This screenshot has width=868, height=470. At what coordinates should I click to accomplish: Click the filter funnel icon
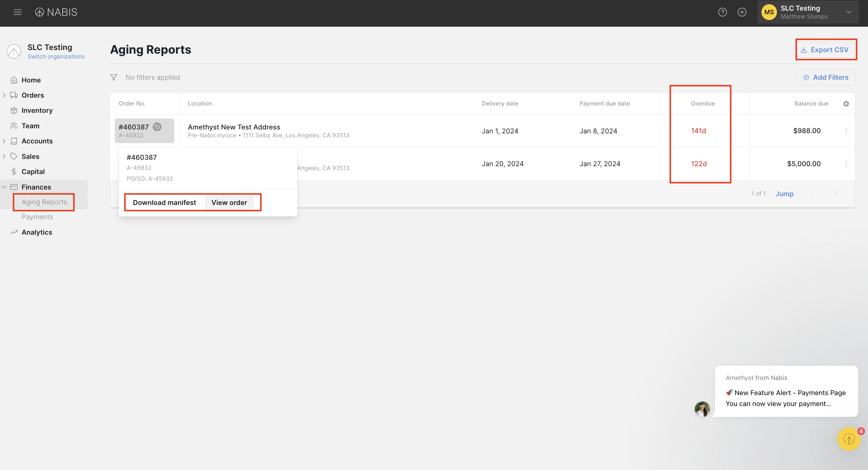[x=114, y=77]
